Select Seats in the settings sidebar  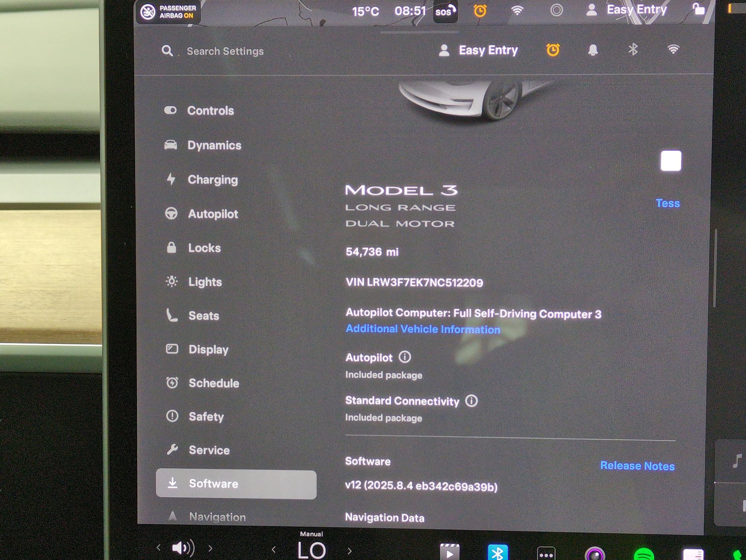[193, 315]
